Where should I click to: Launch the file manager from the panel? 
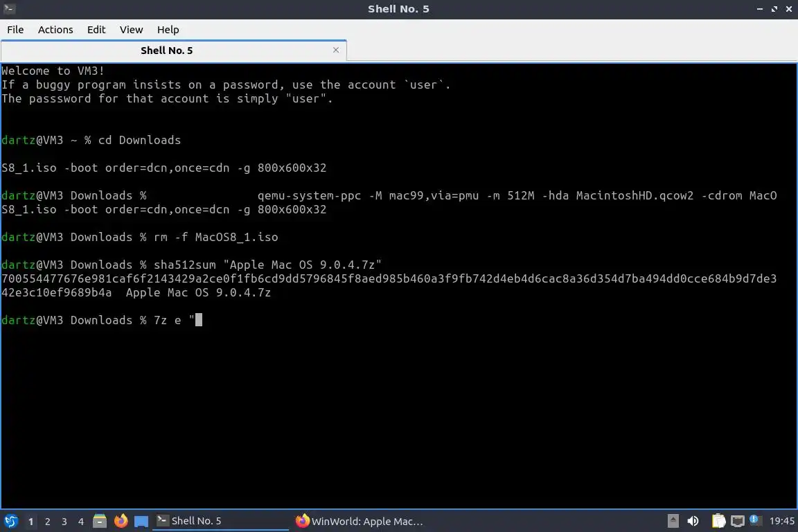tap(100, 521)
